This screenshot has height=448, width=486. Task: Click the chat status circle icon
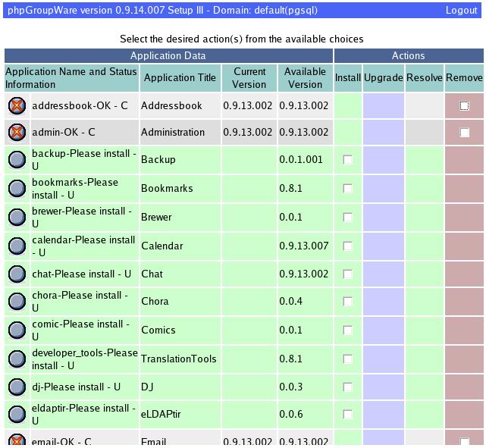[x=17, y=274]
